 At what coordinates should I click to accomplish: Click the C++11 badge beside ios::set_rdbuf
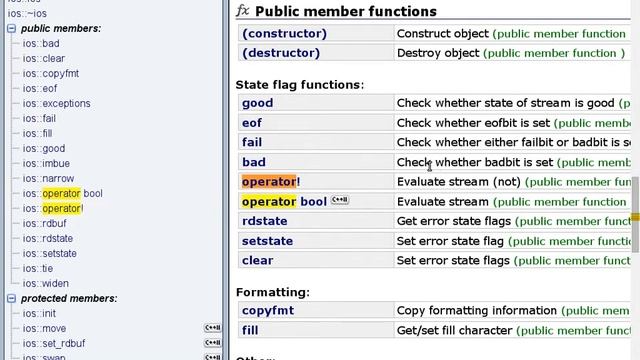click(213, 343)
